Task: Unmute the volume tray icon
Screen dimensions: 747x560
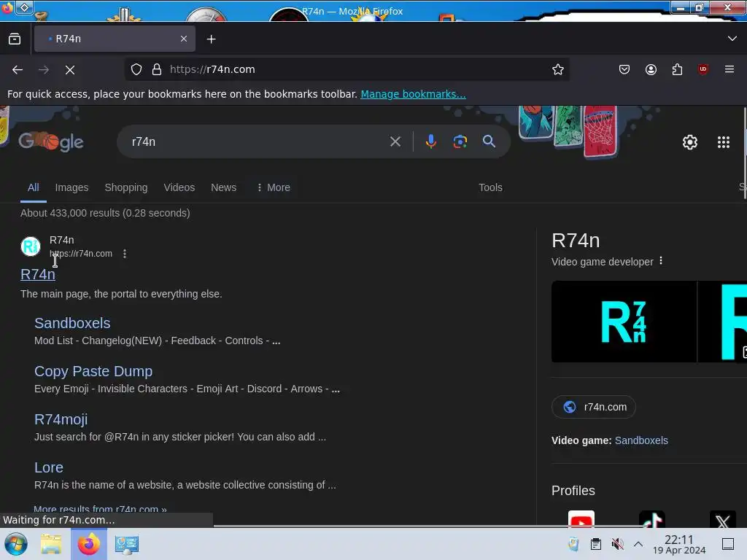Action: coord(617,544)
